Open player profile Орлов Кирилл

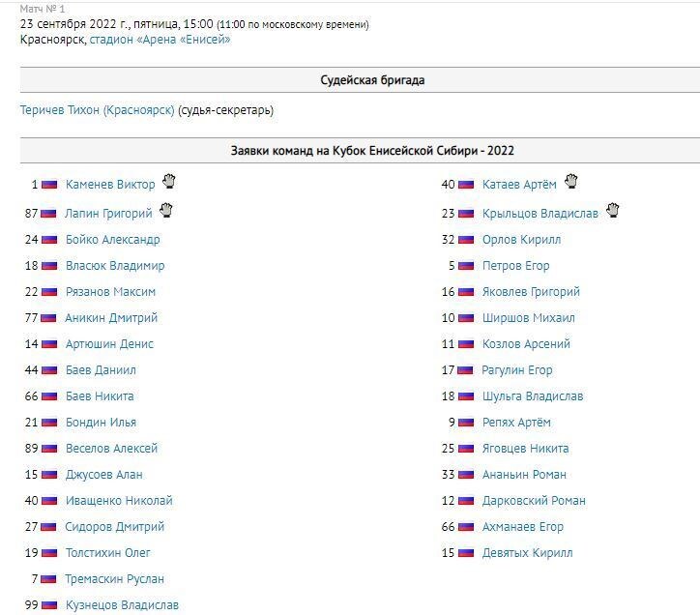tap(521, 240)
